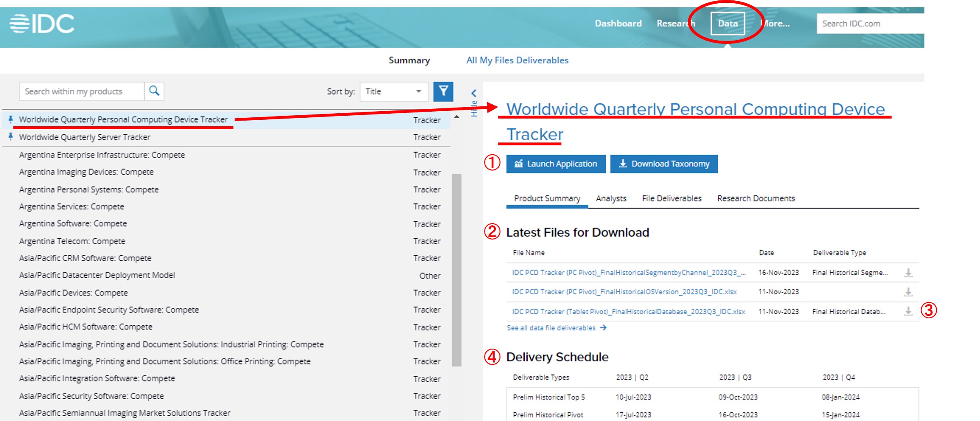980x421 pixels.
Task: Click the Final Historical Segme... deliverable type cell
Action: tap(850, 273)
